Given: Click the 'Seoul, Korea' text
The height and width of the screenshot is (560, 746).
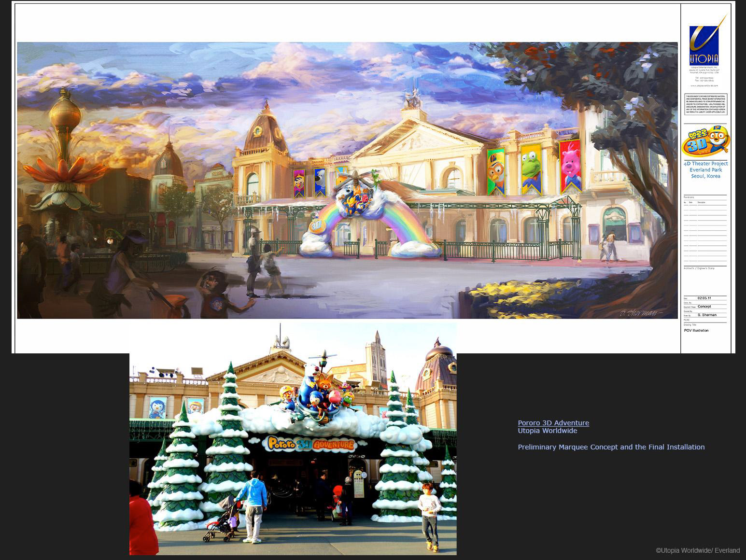Looking at the screenshot, I should tap(705, 176).
